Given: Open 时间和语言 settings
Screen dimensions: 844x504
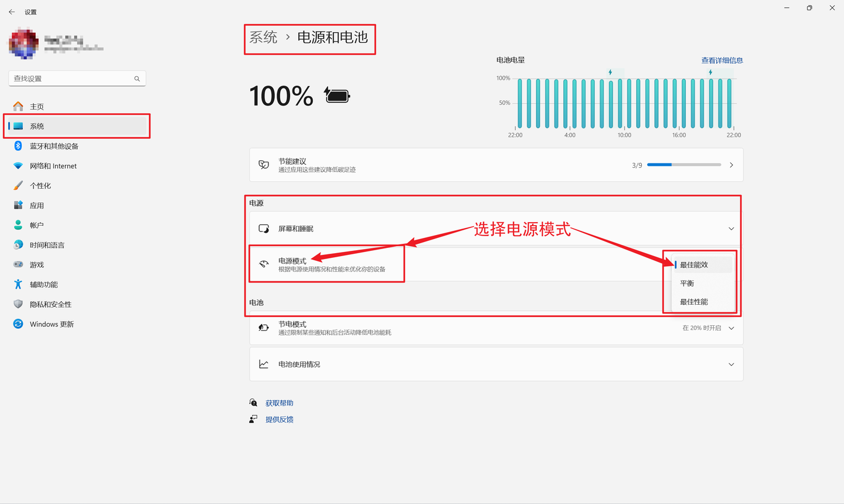Looking at the screenshot, I should [x=77, y=245].
